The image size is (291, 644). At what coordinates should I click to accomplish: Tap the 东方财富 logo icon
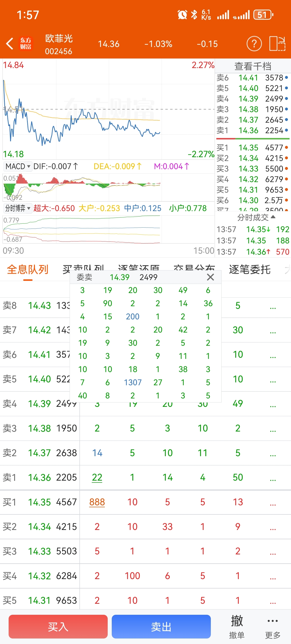(26, 44)
